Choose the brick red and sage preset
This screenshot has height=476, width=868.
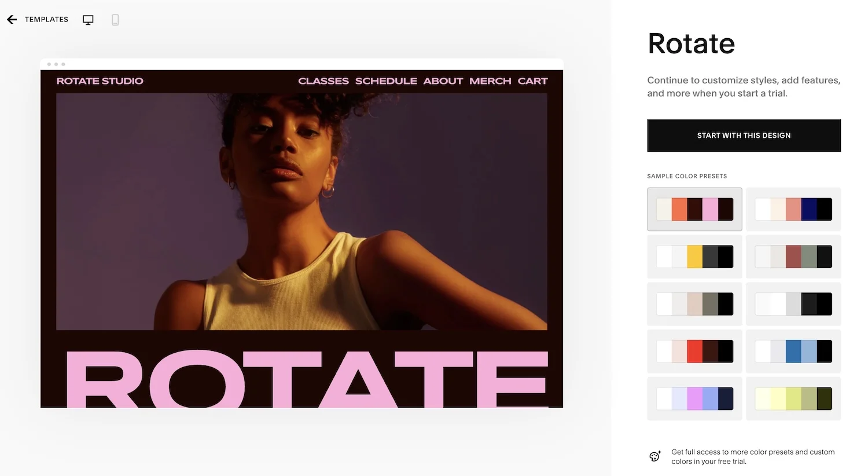tap(793, 257)
